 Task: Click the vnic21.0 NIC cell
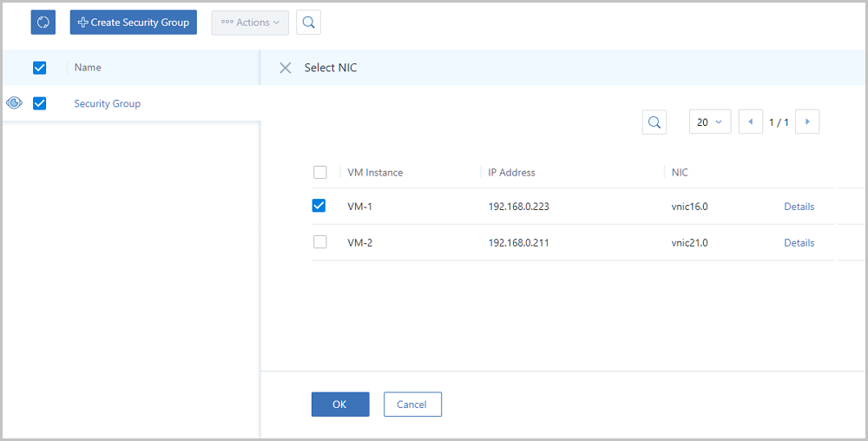(690, 242)
